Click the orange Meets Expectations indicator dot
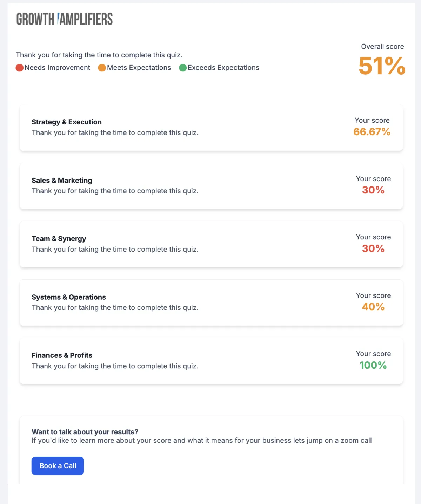 pos(102,67)
